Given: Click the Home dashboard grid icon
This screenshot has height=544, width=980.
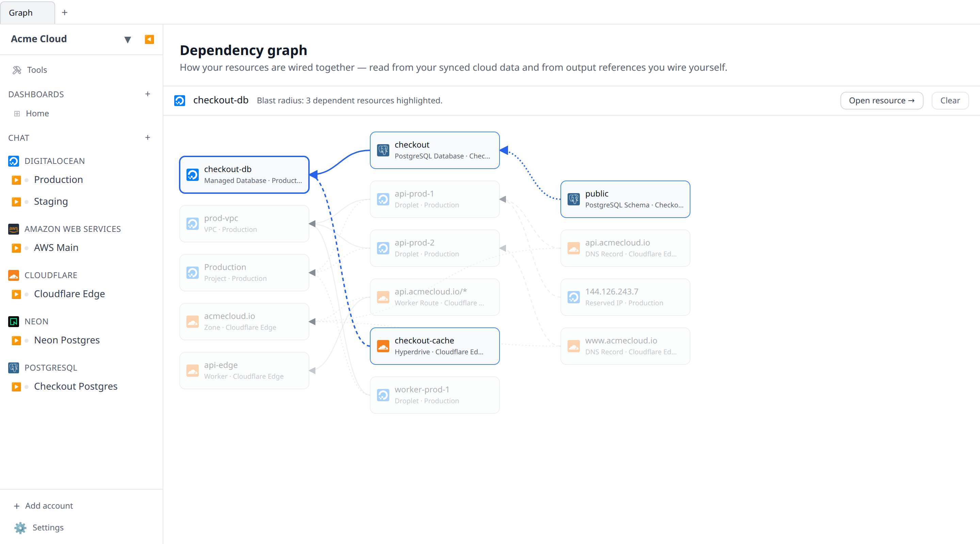Looking at the screenshot, I should [17, 114].
